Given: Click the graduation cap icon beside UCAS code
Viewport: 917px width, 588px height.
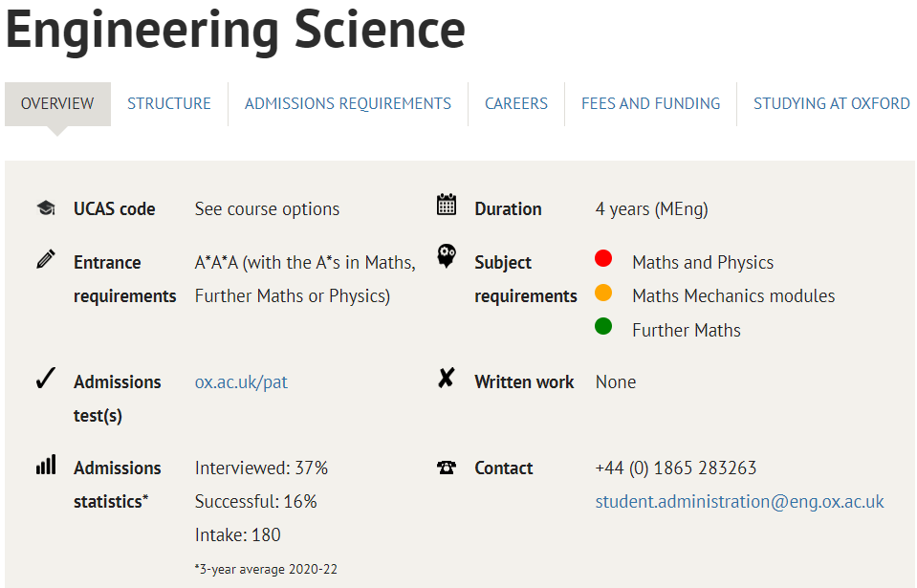Looking at the screenshot, I should 46,207.
